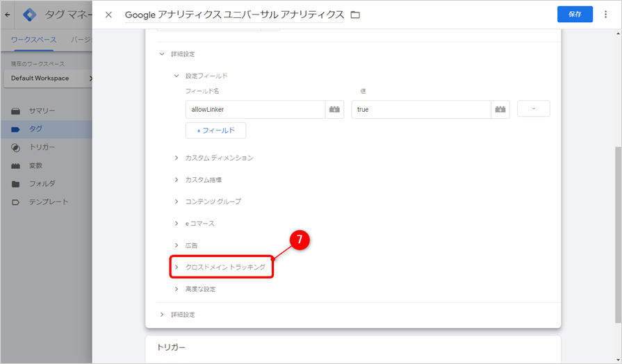Open フォルダ in the sidebar
This screenshot has height=364, width=622.
(42, 183)
